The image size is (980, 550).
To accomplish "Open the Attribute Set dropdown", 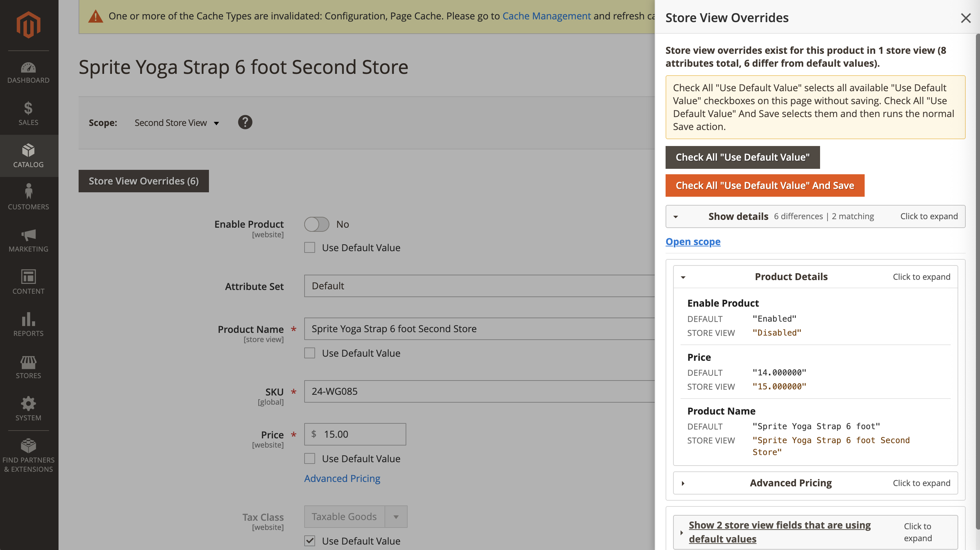I will [x=479, y=286].
